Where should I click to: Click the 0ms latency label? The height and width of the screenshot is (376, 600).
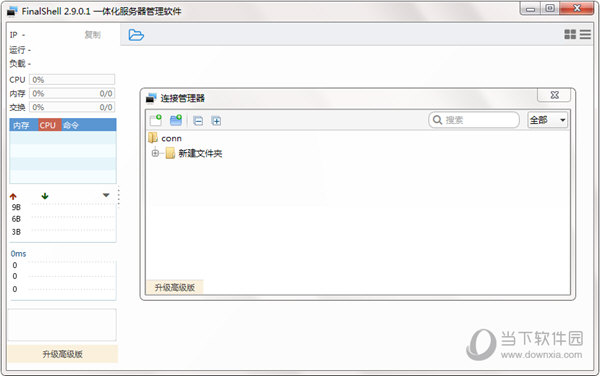click(18, 254)
